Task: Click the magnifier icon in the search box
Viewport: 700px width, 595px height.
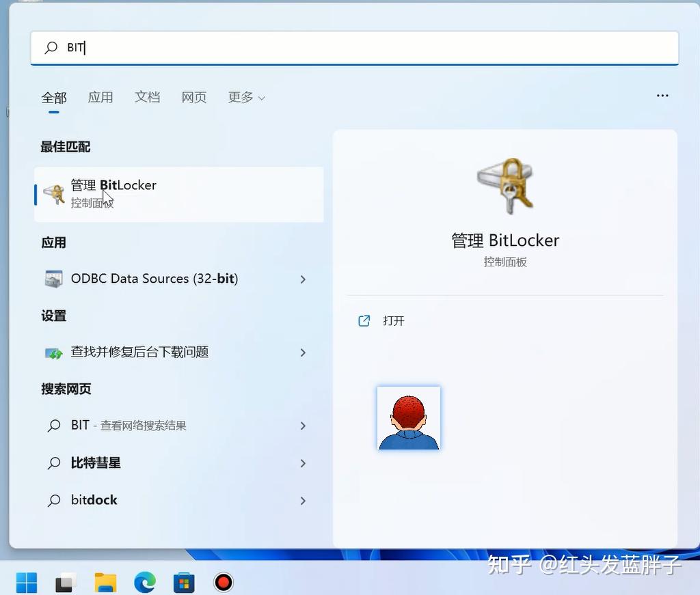Action: tap(51, 48)
